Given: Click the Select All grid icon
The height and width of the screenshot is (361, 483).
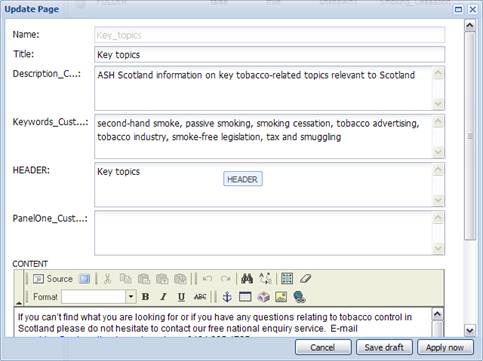Looking at the screenshot, I should click(x=287, y=279).
